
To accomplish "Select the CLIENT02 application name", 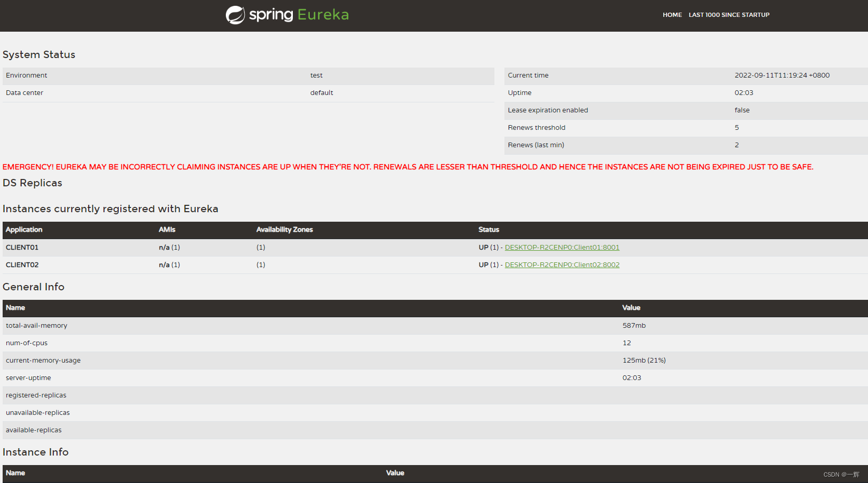I will 22,264.
